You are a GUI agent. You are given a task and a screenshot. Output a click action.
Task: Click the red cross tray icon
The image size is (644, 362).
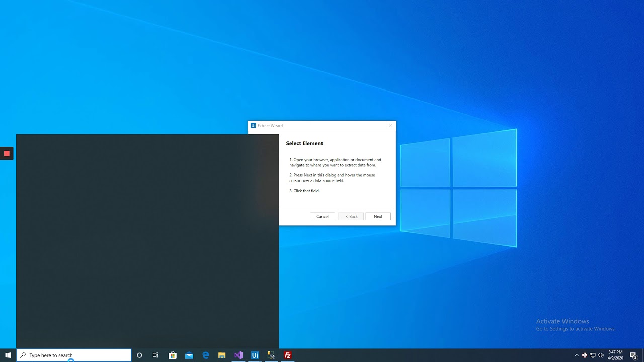[x=585, y=355]
